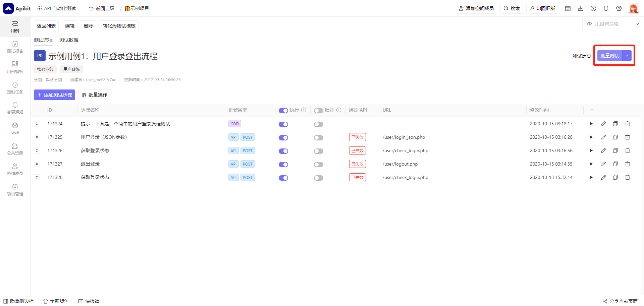Image resolution: width=644 pixels, height=306 pixels.
Task: Click the 删除 button
Action: pyautogui.click(x=89, y=26)
